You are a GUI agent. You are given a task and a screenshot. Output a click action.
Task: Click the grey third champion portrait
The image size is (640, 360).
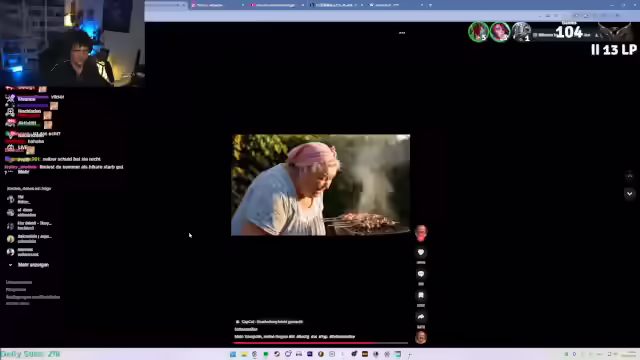[x=521, y=31]
